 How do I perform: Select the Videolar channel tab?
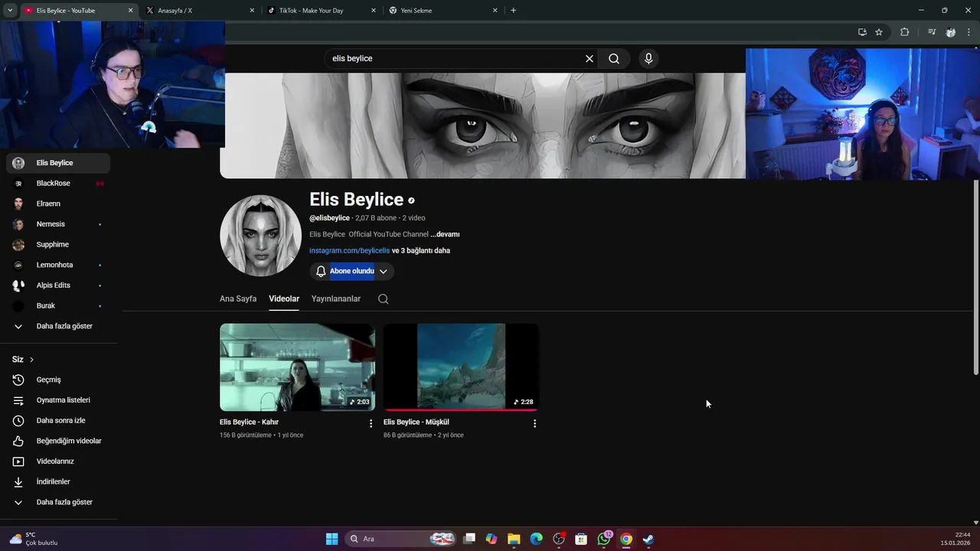pos(284,298)
